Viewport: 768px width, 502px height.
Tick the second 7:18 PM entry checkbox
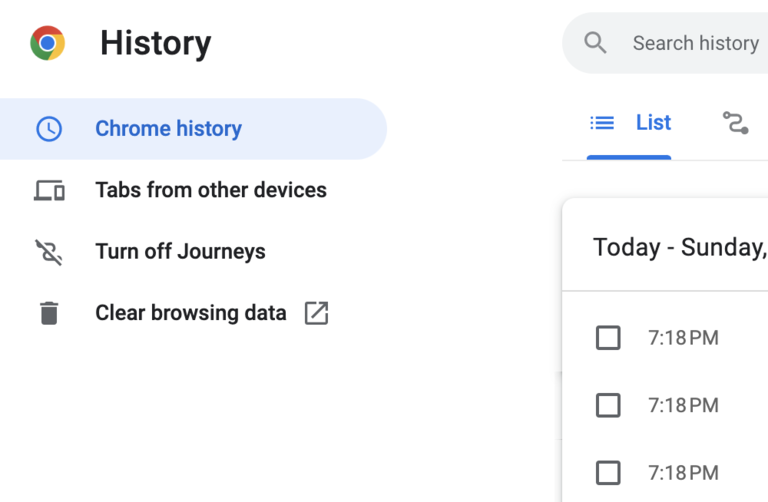pos(608,405)
